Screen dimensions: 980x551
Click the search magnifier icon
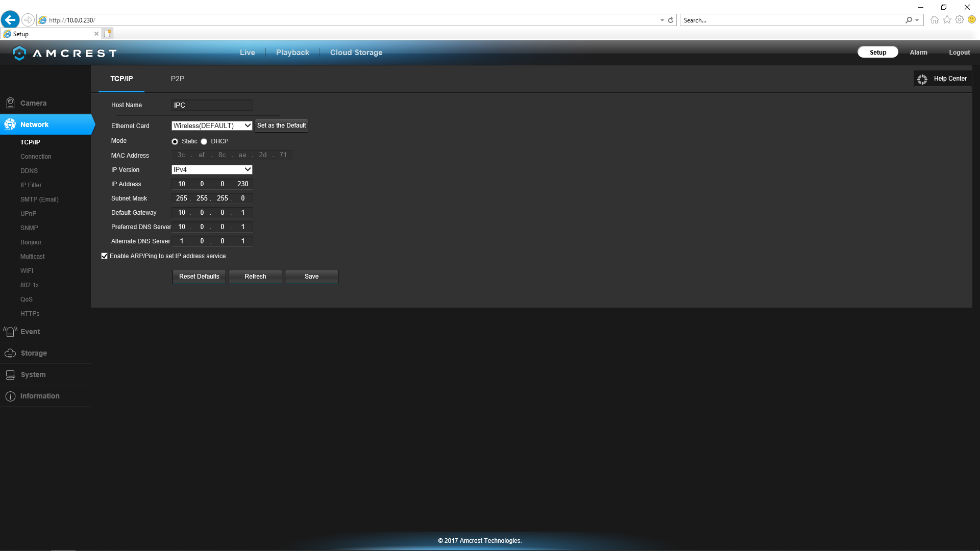(909, 20)
